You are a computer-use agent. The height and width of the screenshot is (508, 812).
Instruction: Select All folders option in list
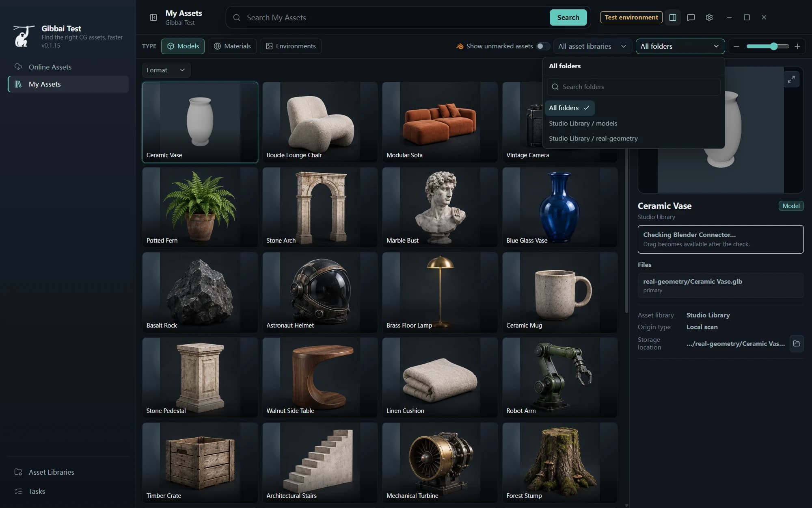(x=569, y=108)
